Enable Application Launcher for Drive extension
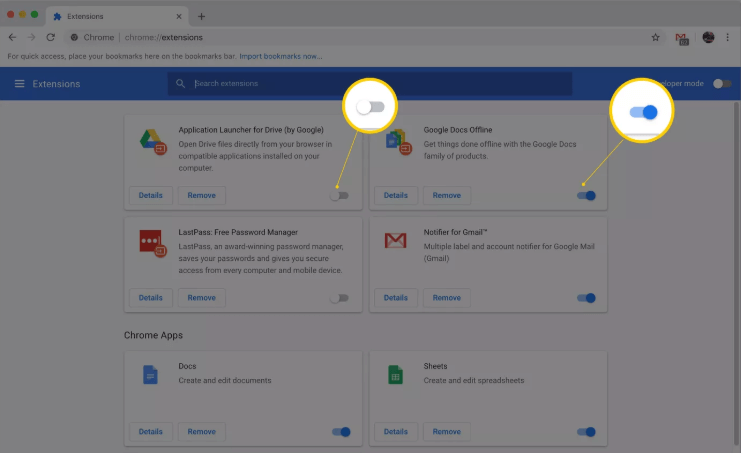This screenshot has width=741, height=453. click(x=339, y=196)
